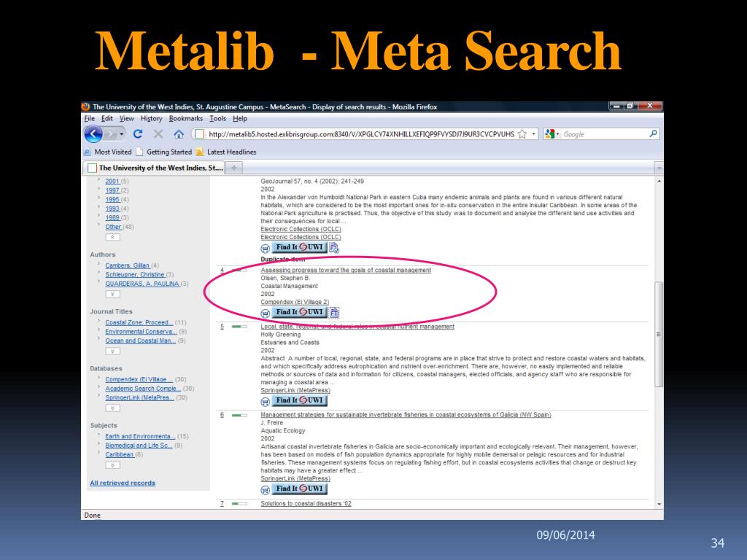Filter by database Academic Search Comple...
This screenshot has width=747, height=560.
143,389
